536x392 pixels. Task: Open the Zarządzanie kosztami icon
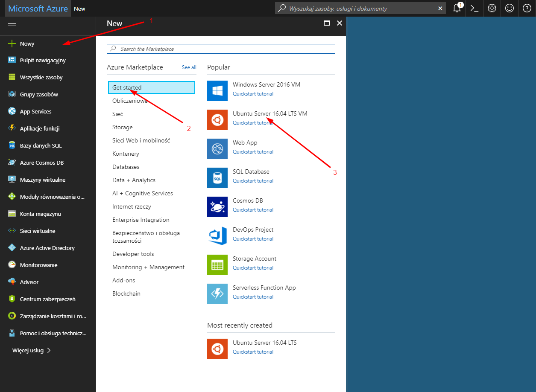point(12,316)
